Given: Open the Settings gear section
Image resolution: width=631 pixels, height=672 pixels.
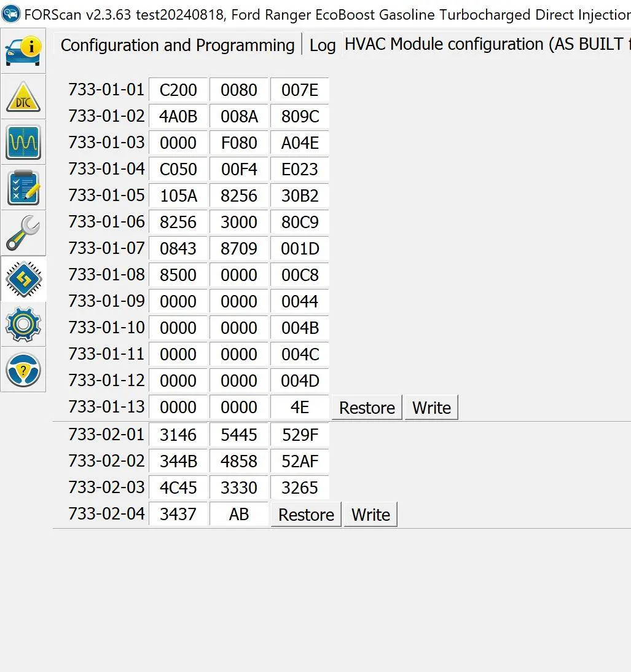Looking at the screenshot, I should 23,325.
